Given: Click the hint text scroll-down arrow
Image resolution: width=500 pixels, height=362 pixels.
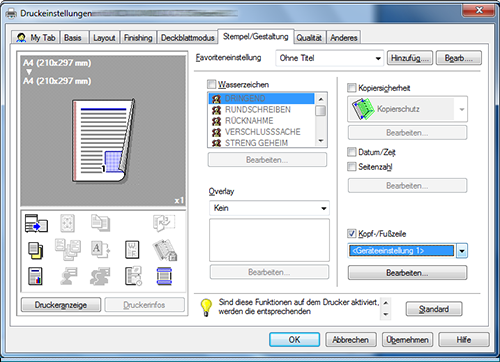Looking at the screenshot, I should tap(385, 314).
